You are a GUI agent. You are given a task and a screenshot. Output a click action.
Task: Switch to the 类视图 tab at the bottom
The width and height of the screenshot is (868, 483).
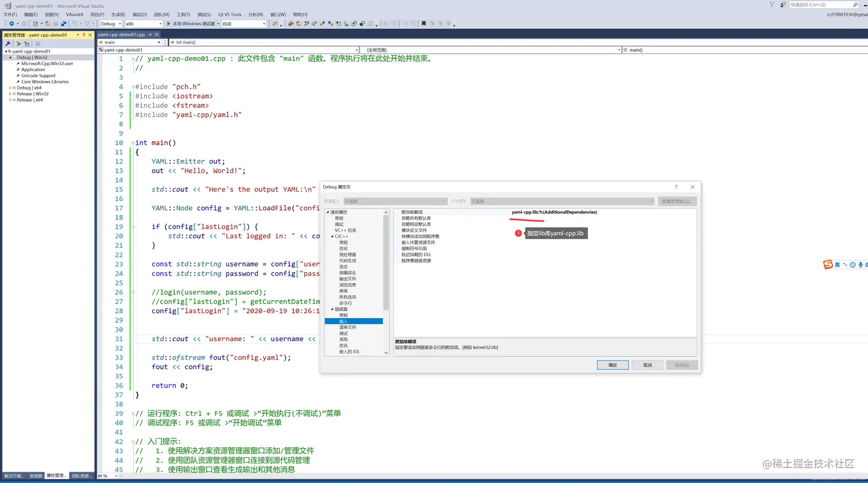(36, 476)
